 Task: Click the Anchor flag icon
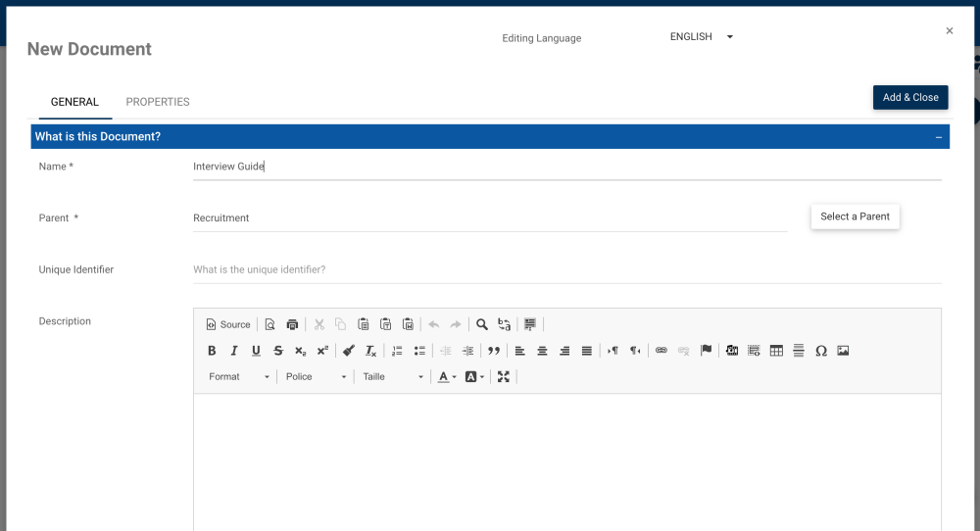pos(706,351)
